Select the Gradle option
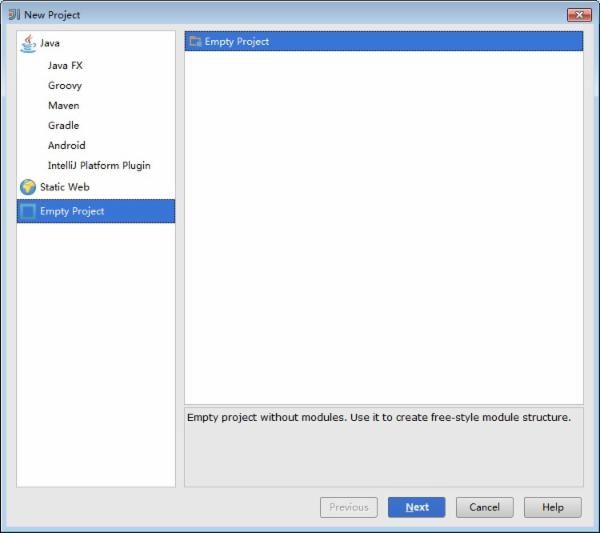Image resolution: width=600 pixels, height=533 pixels. [96, 125]
